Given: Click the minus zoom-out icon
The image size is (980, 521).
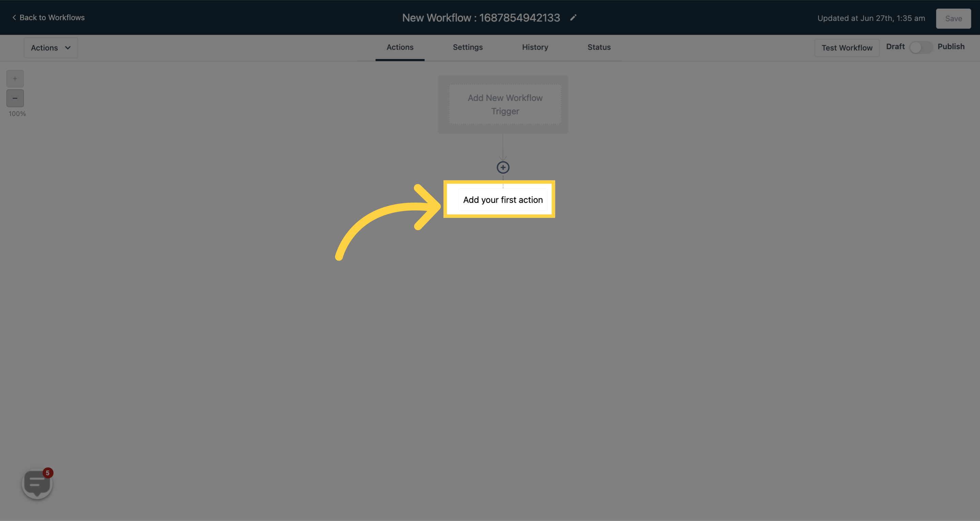Looking at the screenshot, I should tap(15, 99).
